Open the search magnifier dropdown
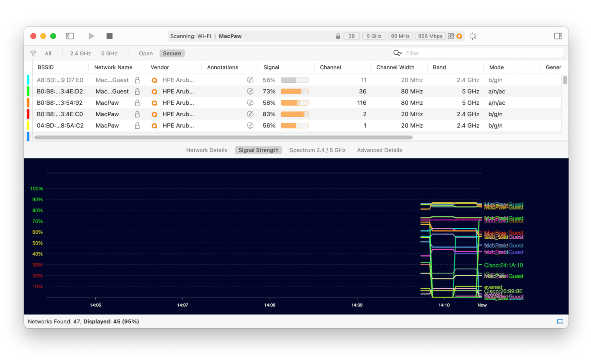Image resolution: width=591 pixels, height=364 pixels. click(x=398, y=53)
